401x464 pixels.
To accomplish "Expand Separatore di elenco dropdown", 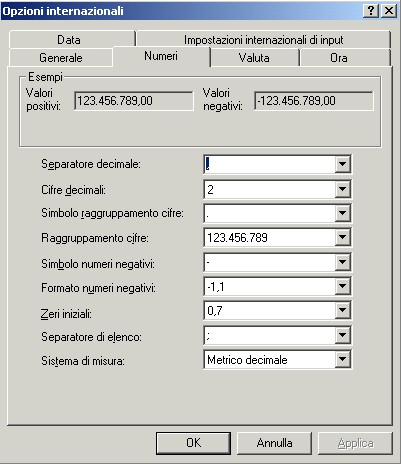I will pos(342,335).
